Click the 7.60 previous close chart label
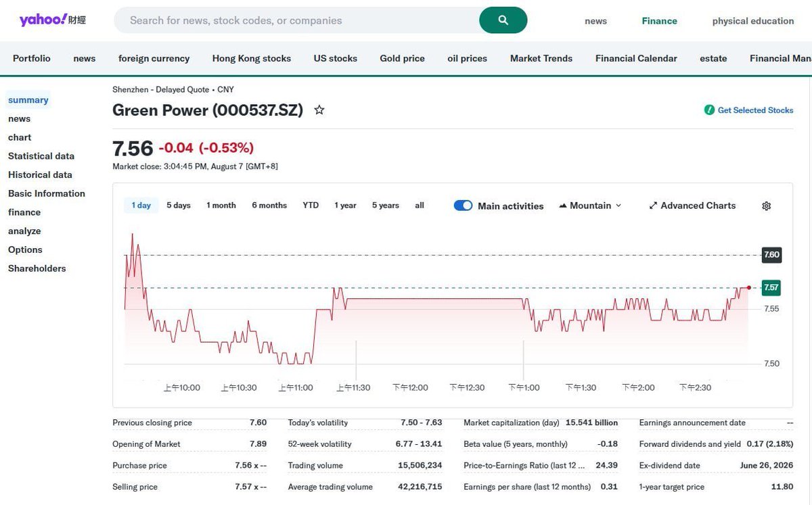Image resolution: width=812 pixels, height=505 pixels. [x=771, y=255]
